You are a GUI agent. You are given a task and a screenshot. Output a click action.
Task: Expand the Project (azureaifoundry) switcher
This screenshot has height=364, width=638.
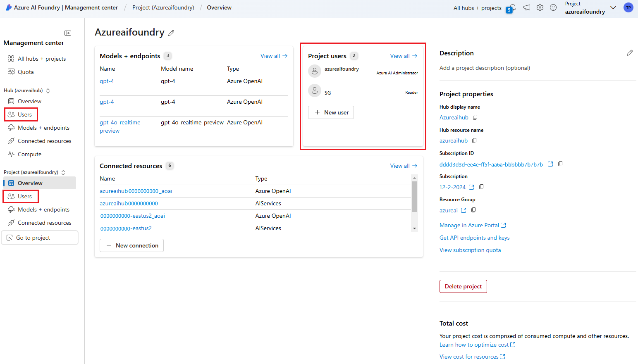click(x=63, y=172)
